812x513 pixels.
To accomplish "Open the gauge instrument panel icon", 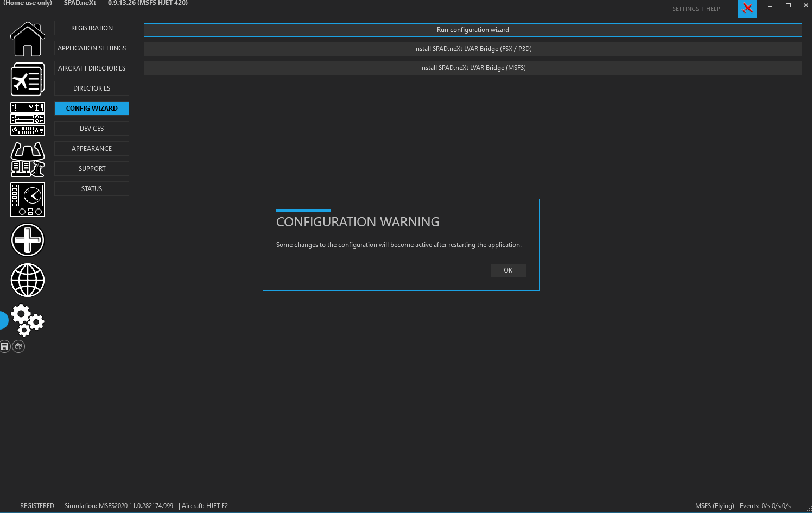I will [28, 200].
